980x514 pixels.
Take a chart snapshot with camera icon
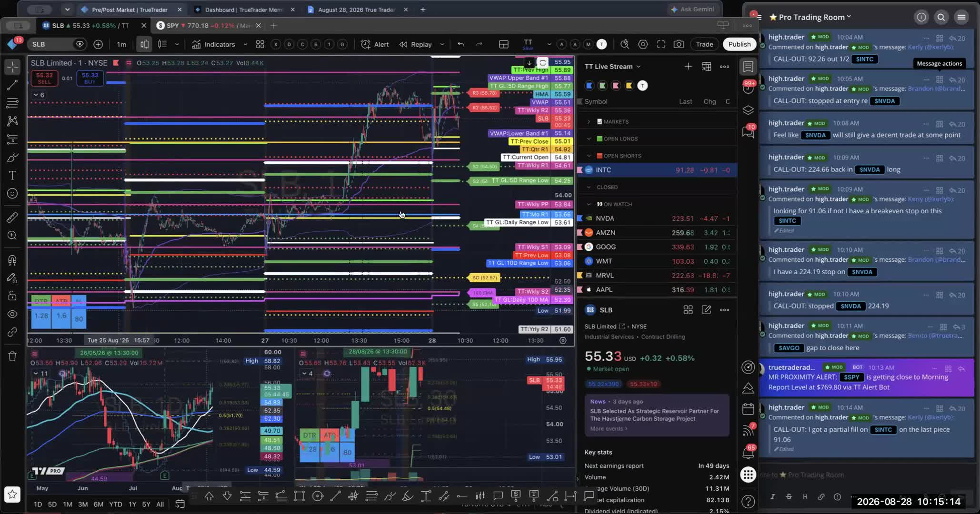pos(679,44)
